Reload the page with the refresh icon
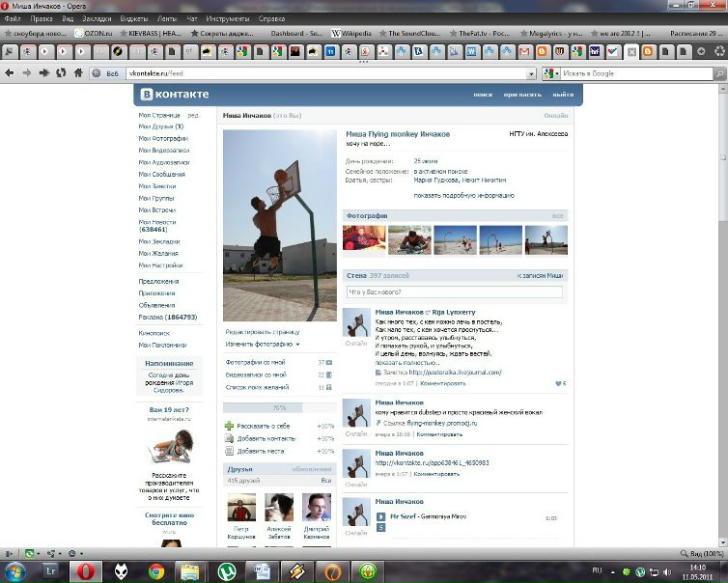Viewport: 728px width, 583px height. [x=60, y=72]
